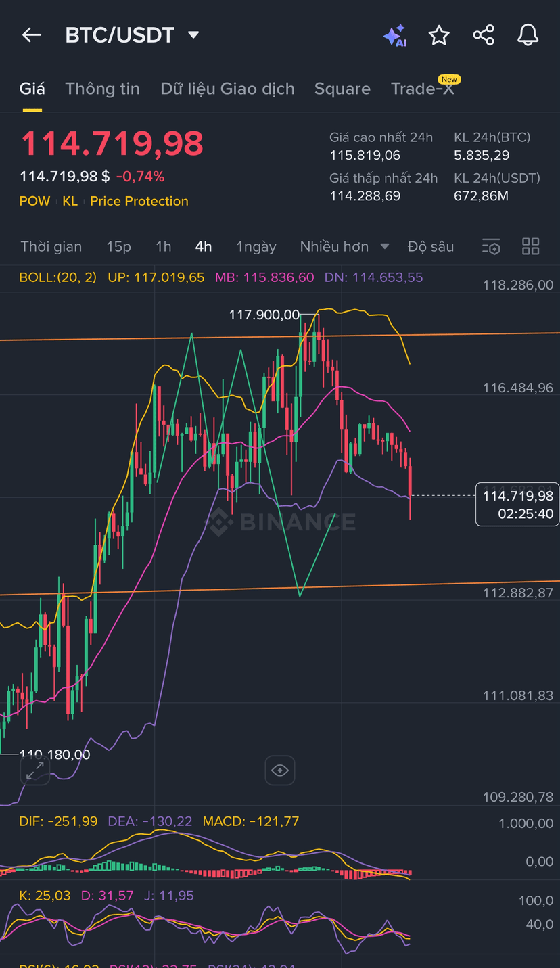The height and width of the screenshot is (968, 560).
Task: Select the 15p timeframe
Action: [x=118, y=247]
